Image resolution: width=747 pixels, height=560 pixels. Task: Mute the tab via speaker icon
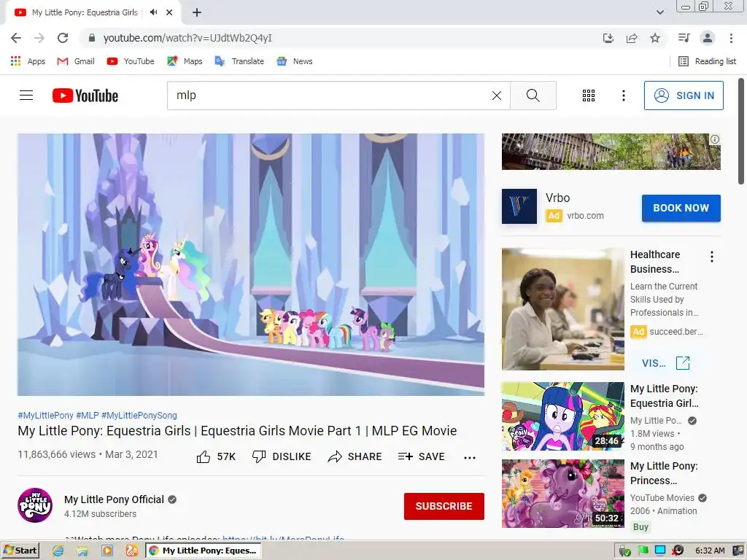(153, 12)
